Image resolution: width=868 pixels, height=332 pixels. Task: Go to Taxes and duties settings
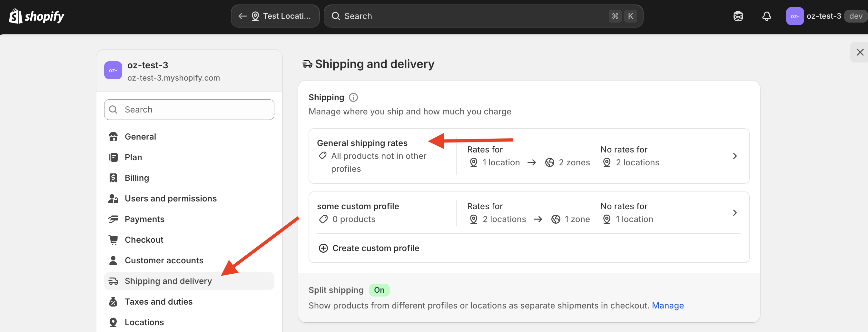pyautogui.click(x=158, y=302)
